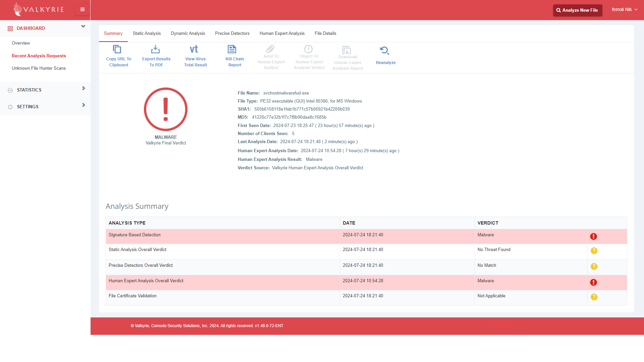This screenshot has height=362, width=644.
Task: Click the Analyze New File button
Action: (577, 10)
